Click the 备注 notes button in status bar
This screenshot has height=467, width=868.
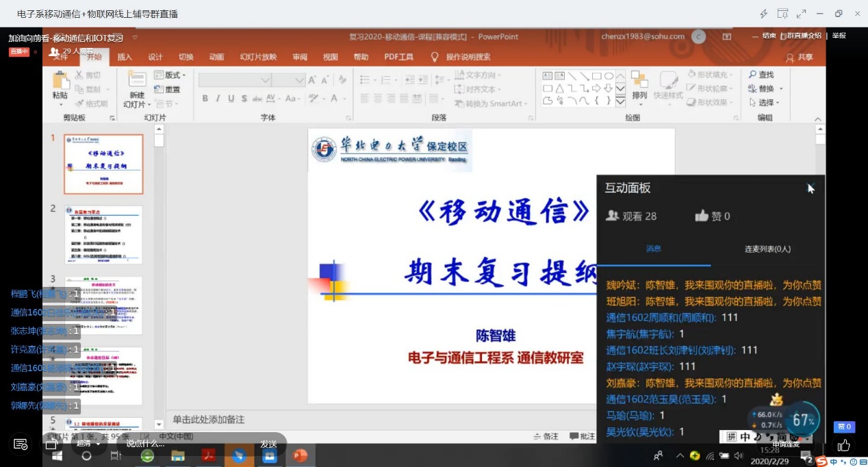[x=546, y=436]
